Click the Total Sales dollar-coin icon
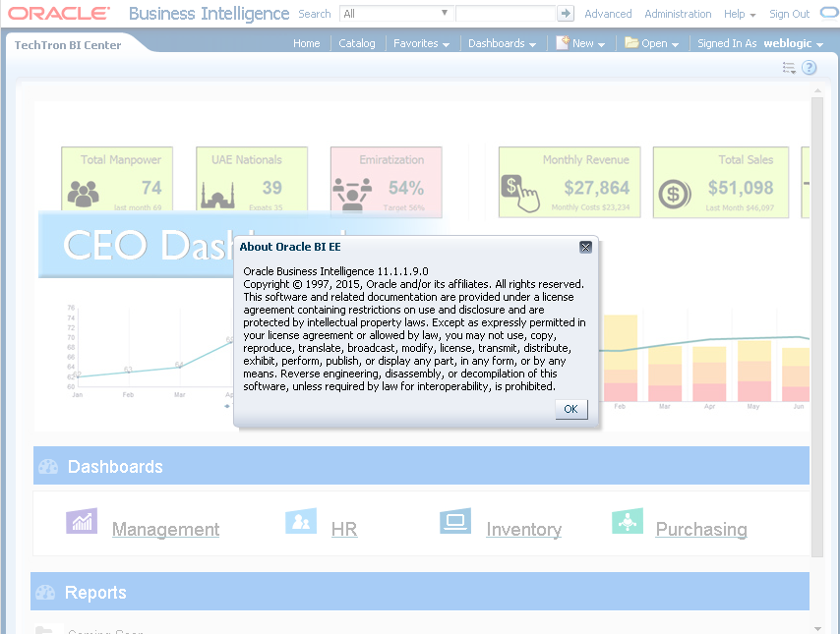Viewport: 840px width, 634px height. pyautogui.click(x=675, y=194)
